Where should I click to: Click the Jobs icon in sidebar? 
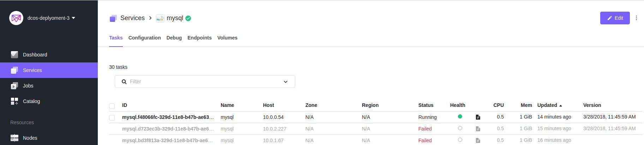point(14,86)
